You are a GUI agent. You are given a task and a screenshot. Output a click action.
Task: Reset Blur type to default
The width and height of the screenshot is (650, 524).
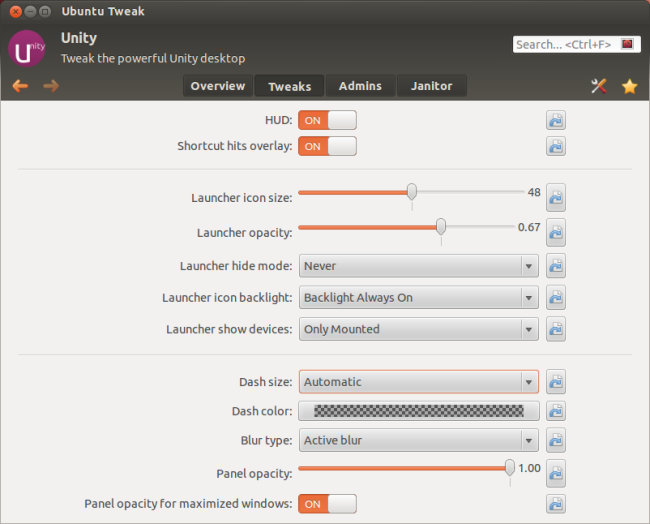tap(555, 440)
